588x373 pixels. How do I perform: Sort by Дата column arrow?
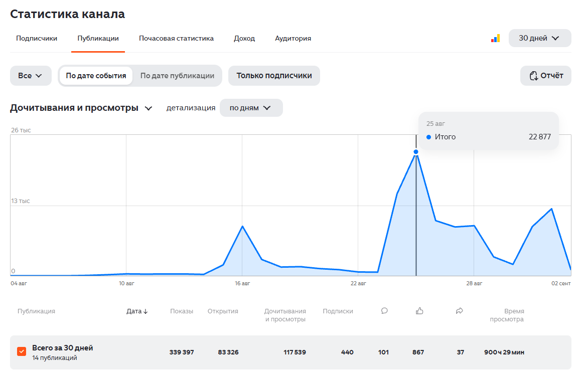tap(145, 311)
